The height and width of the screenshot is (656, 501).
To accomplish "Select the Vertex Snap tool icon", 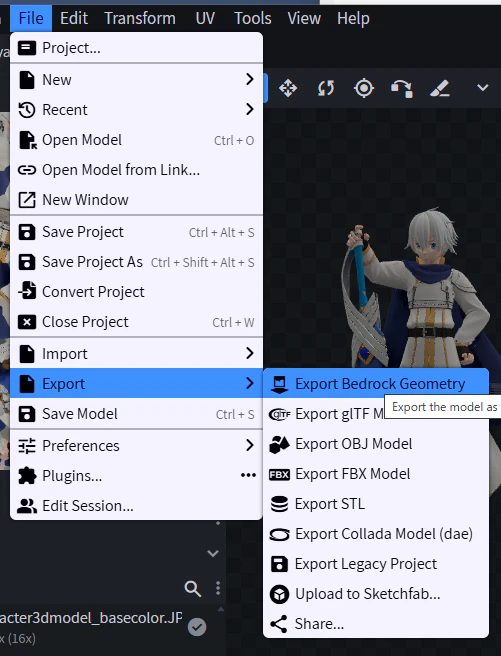I will [x=402, y=88].
